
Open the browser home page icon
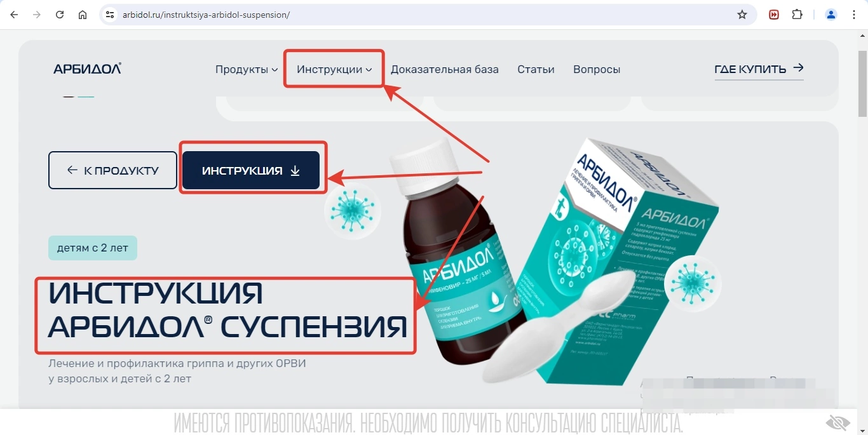(83, 15)
